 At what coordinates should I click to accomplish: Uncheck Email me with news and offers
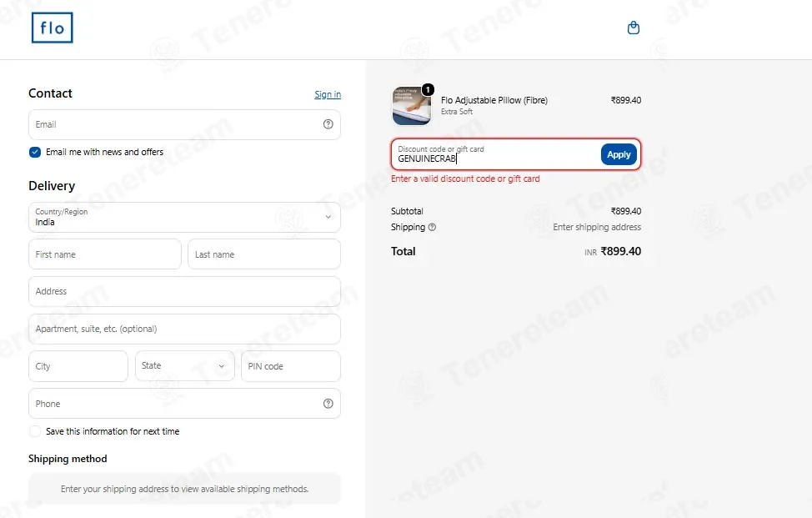(35, 153)
